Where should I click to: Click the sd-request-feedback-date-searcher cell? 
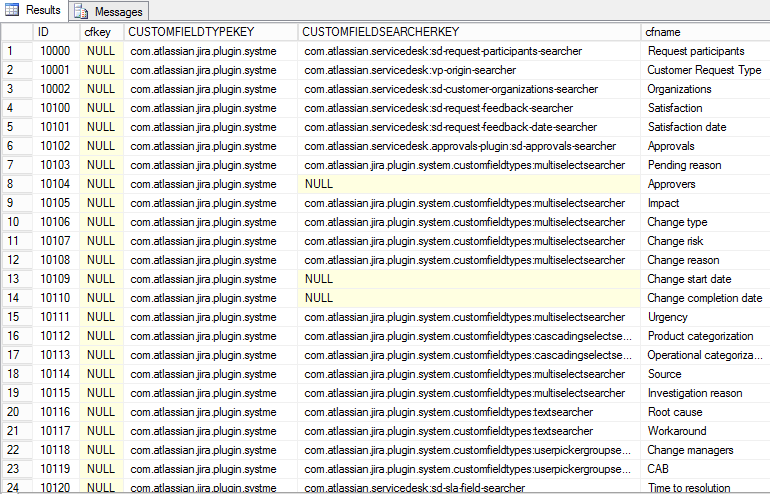[469, 127]
